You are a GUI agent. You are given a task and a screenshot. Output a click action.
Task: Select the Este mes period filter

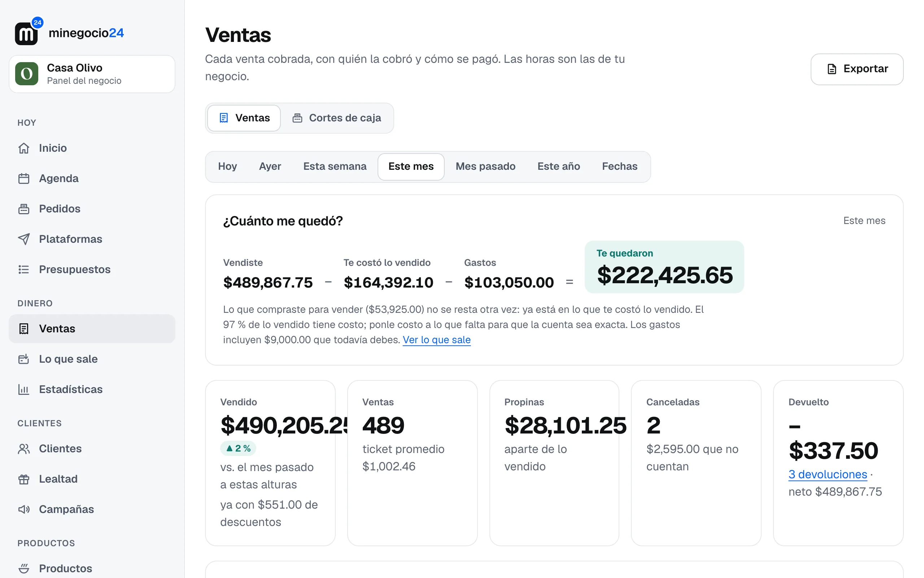(x=411, y=166)
